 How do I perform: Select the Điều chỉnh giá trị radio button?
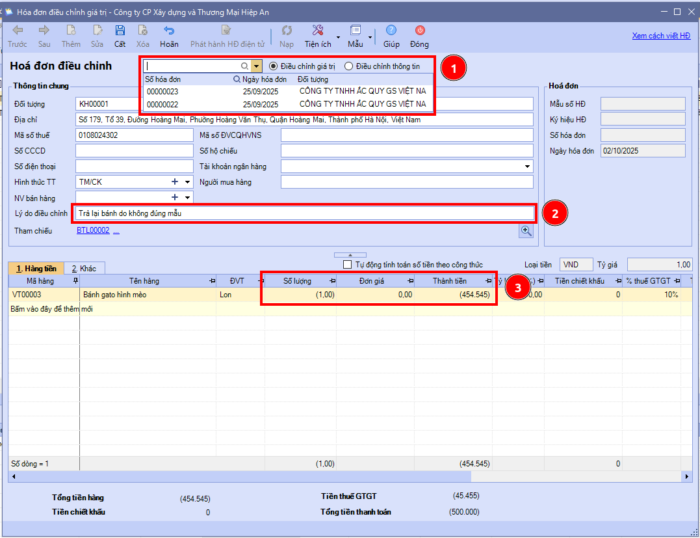(x=274, y=66)
